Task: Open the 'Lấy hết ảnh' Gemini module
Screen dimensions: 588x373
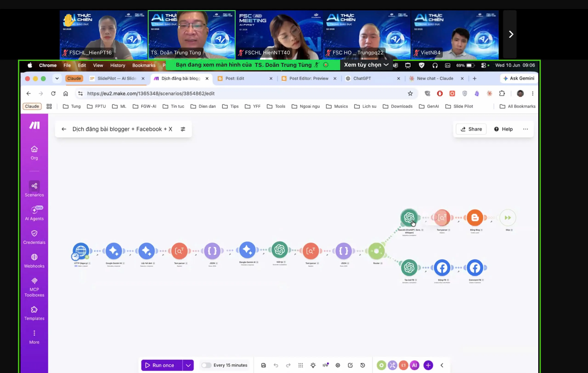Action: [x=147, y=251]
